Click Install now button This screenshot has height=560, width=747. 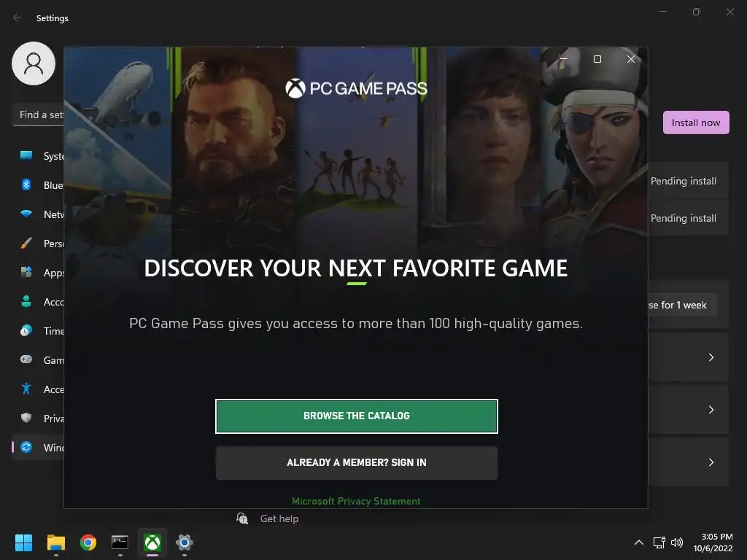[x=695, y=122]
